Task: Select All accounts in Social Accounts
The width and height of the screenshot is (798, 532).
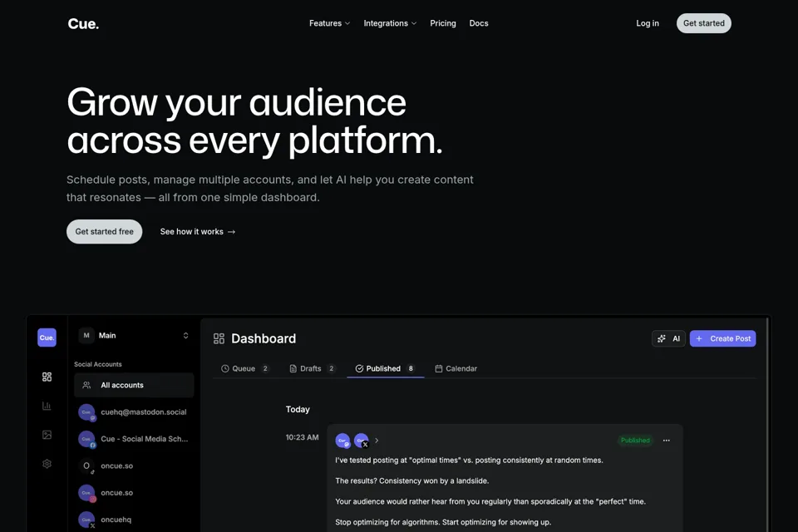Action: pyautogui.click(x=134, y=386)
